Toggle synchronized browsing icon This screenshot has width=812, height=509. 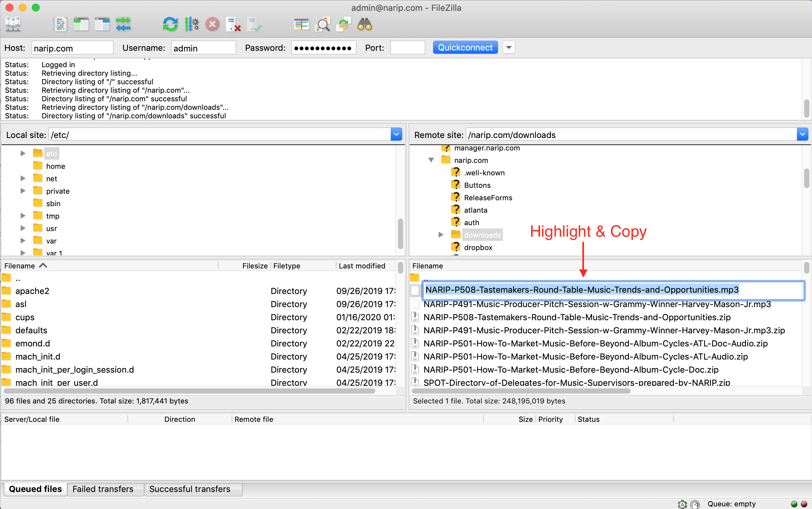coord(344,24)
